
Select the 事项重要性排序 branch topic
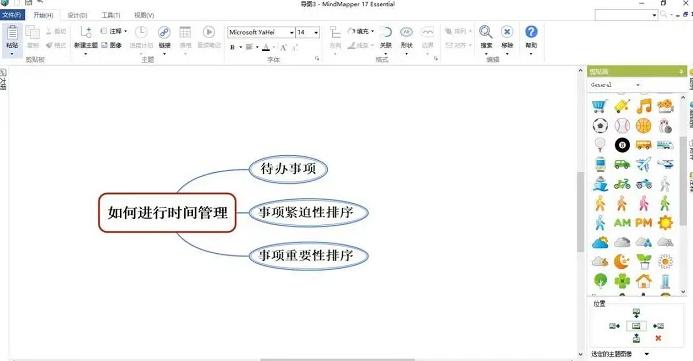point(308,255)
